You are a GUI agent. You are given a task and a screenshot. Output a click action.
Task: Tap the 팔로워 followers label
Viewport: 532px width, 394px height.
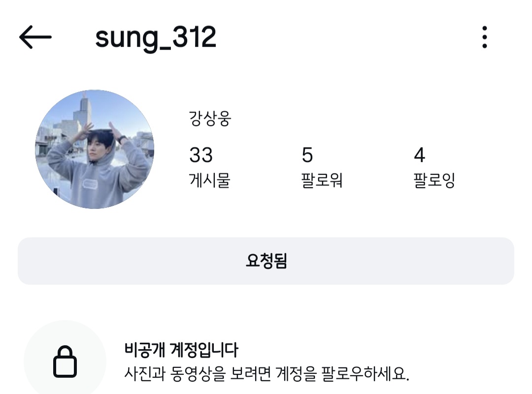322,180
